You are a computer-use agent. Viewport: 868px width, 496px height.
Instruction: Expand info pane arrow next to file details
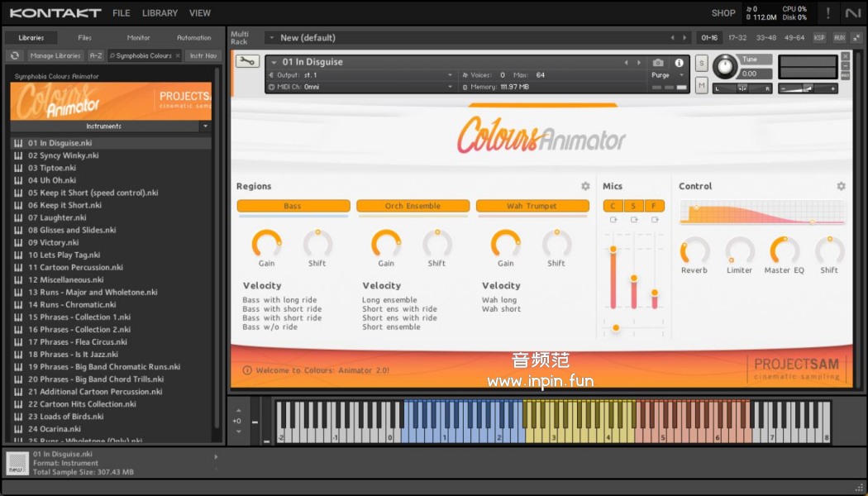pyautogui.click(x=216, y=456)
